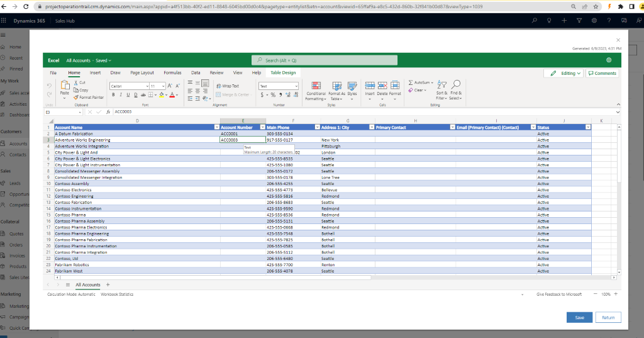Switch to the Formulas ribbon tab
The height and width of the screenshot is (338, 644).
(x=172, y=73)
